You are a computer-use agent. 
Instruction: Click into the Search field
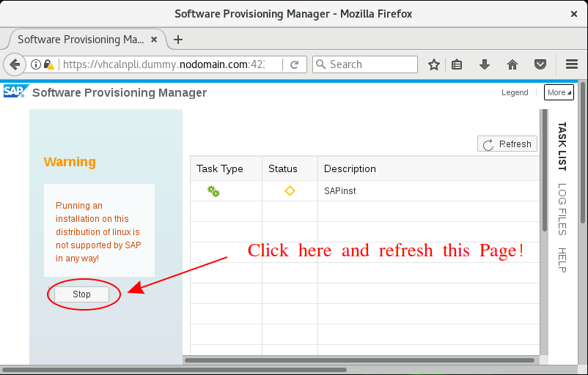(365, 64)
